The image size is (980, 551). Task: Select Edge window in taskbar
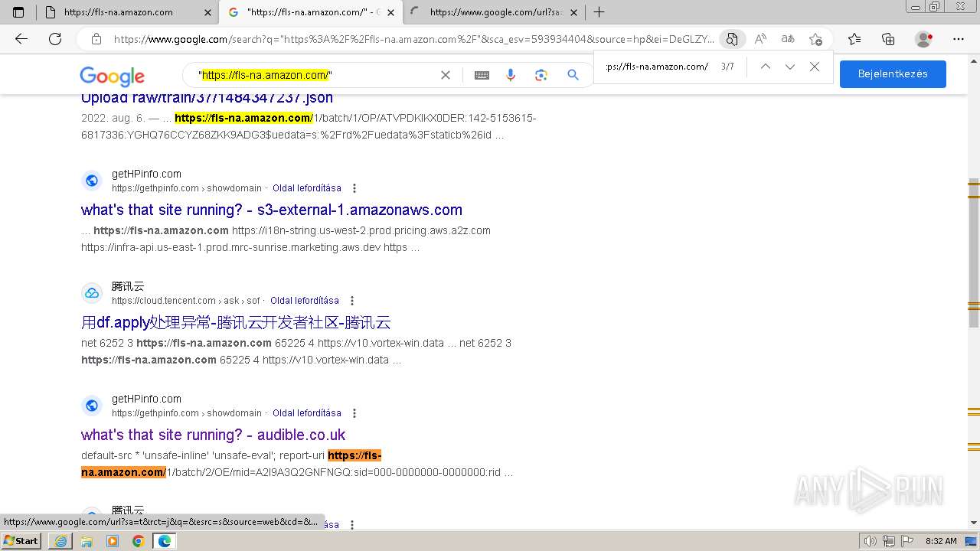[165, 541]
